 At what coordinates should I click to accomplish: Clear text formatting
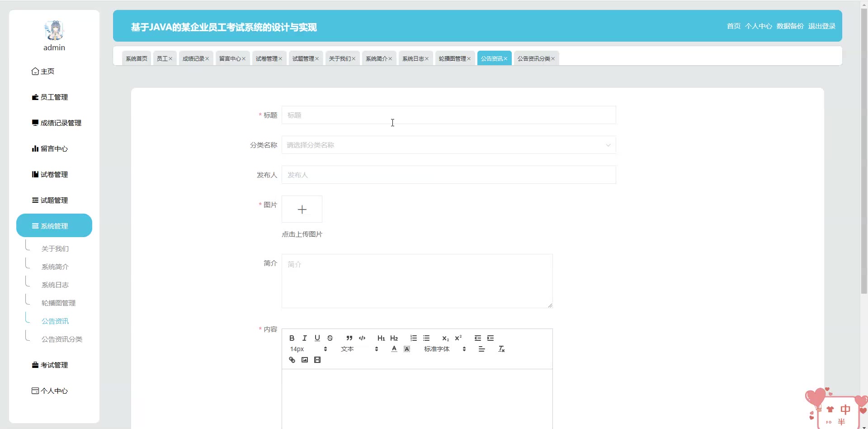501,349
